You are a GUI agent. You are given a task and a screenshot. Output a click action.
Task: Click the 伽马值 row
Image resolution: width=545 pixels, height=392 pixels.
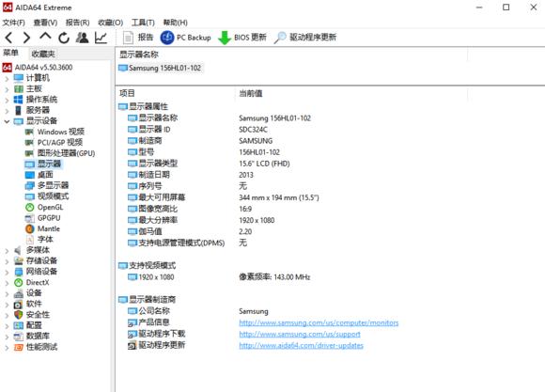point(145,231)
